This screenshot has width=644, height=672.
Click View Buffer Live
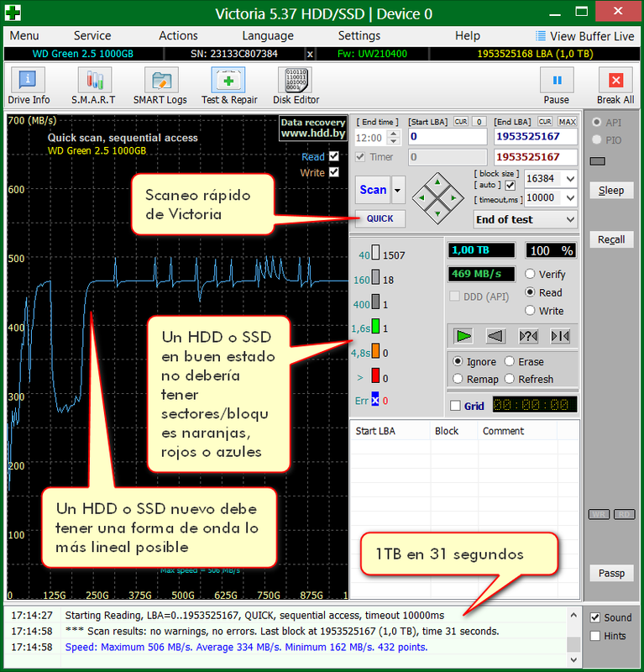pos(585,36)
